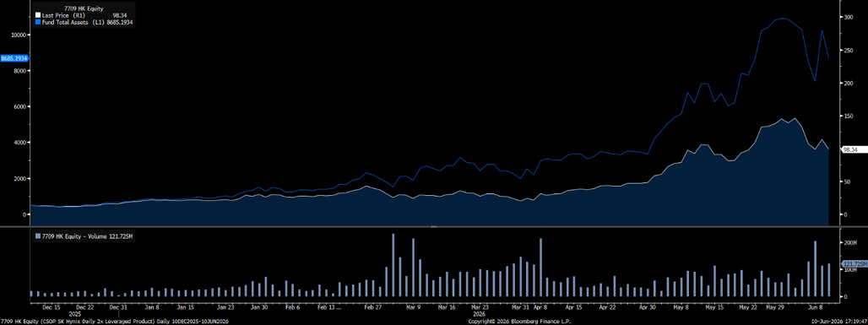
Task: Click the 50 right axis label
Action: pyautogui.click(x=846, y=181)
